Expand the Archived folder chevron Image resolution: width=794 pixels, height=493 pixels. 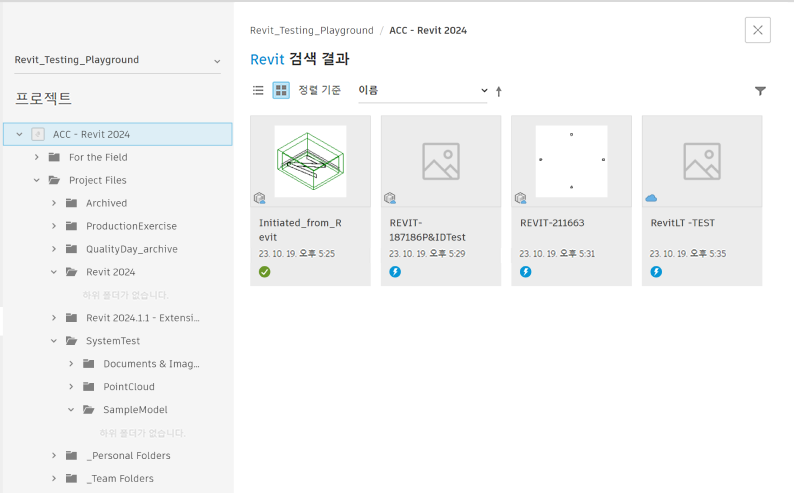54,203
